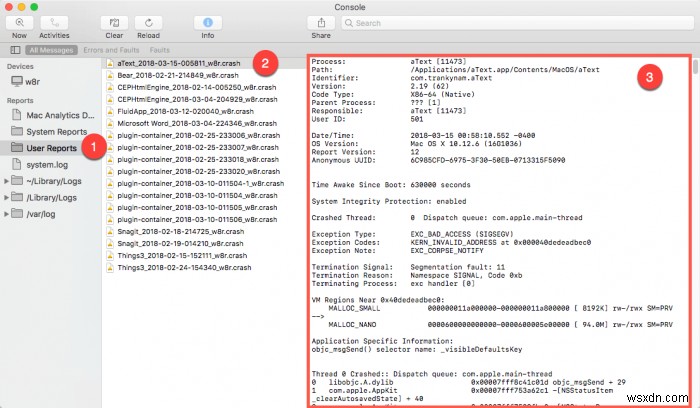
Task: Click crash file icon beside Snagit_2018-02-18 report
Action: pos(109,232)
